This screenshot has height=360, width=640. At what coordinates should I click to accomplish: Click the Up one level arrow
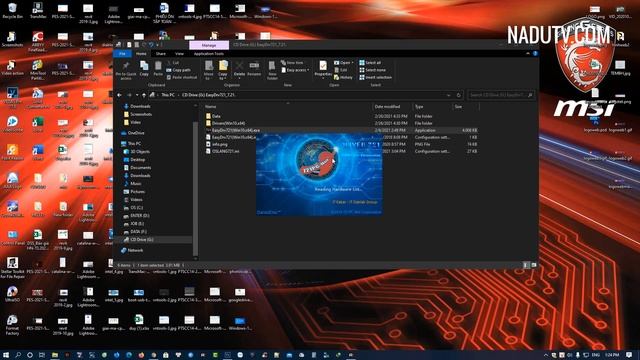point(144,95)
